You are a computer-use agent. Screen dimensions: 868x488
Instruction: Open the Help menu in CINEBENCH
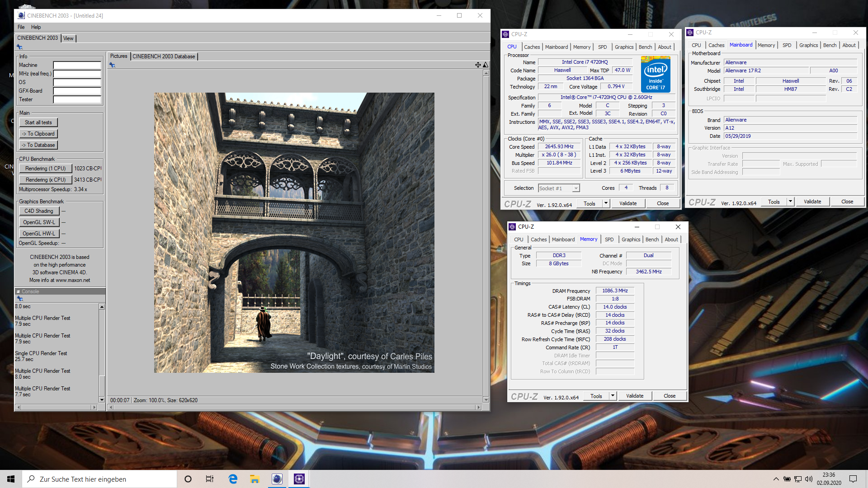click(36, 27)
